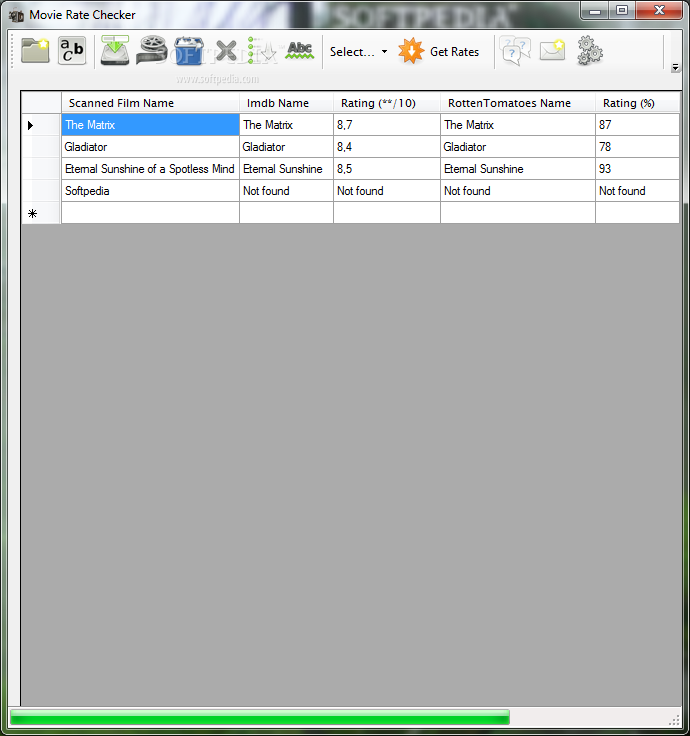Click RottenTomatoes Name cell 'The Matrix'

518,125
